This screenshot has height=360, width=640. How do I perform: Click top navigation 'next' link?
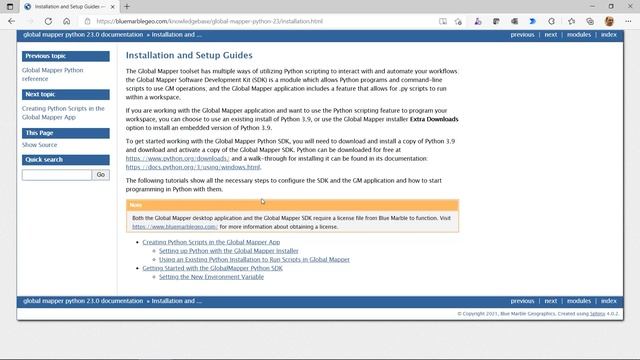click(x=551, y=35)
